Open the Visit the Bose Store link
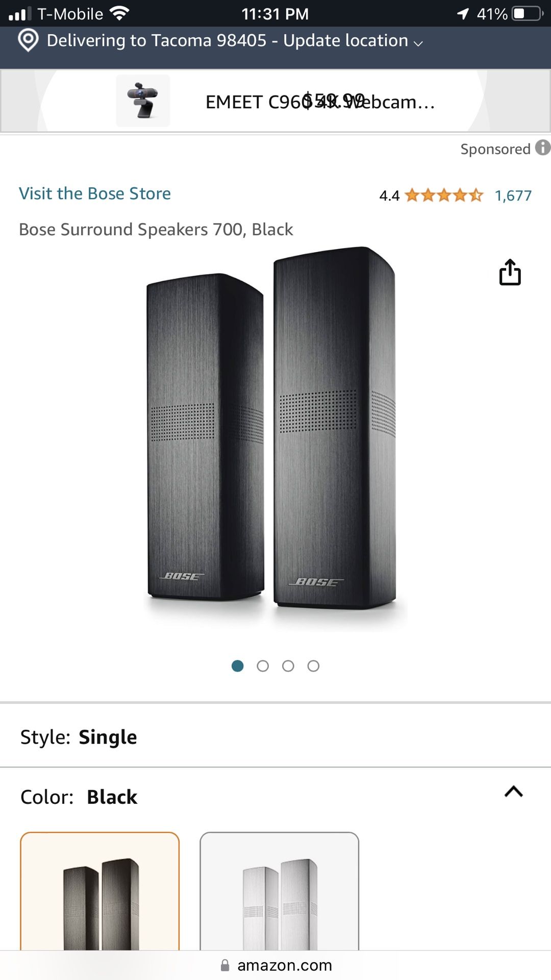 tap(95, 193)
